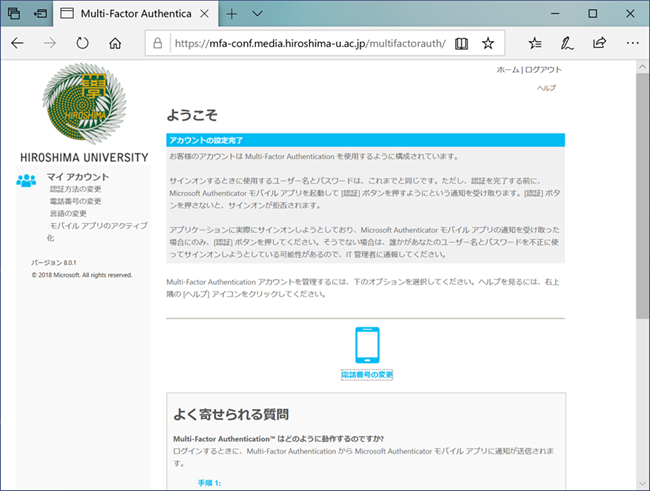The height and width of the screenshot is (491, 650).
Task: Click the blue mobile phone icon
Action: point(367,345)
